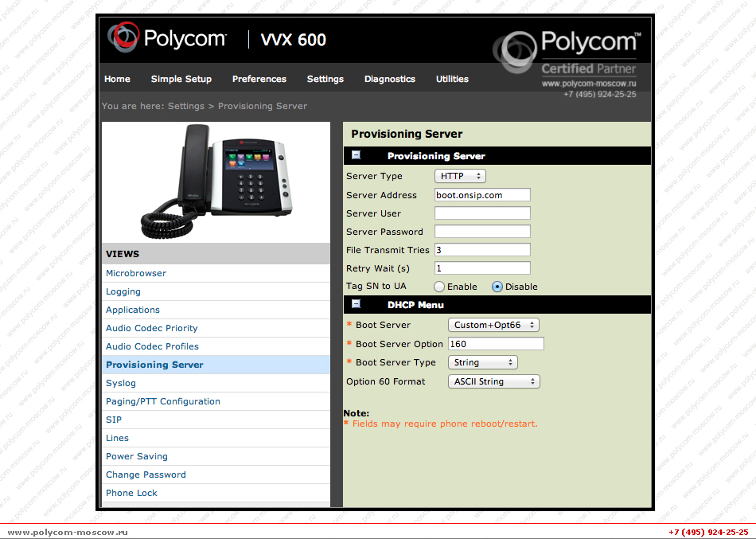Open the Lines view

pos(117,438)
